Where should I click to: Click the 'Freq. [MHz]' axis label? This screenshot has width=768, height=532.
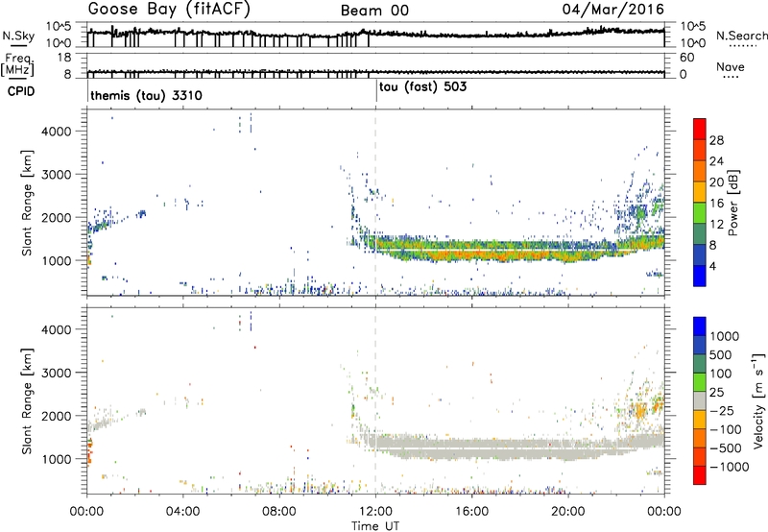[17, 64]
